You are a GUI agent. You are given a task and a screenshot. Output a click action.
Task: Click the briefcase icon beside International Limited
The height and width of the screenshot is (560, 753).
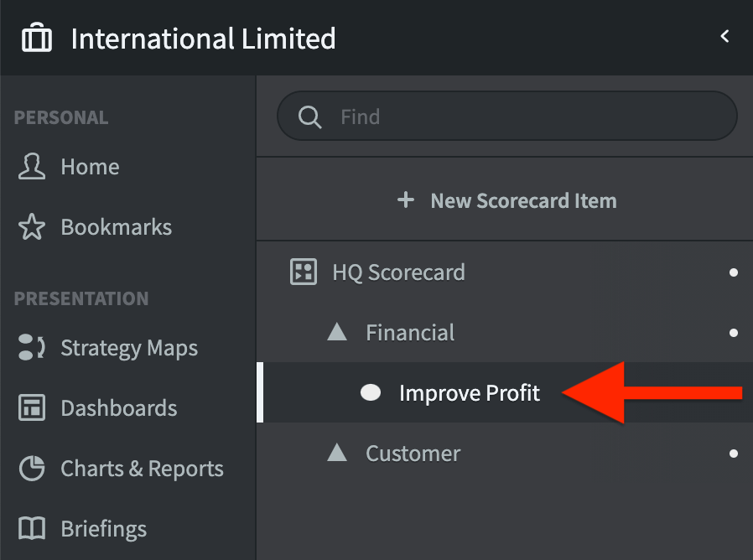click(37, 39)
